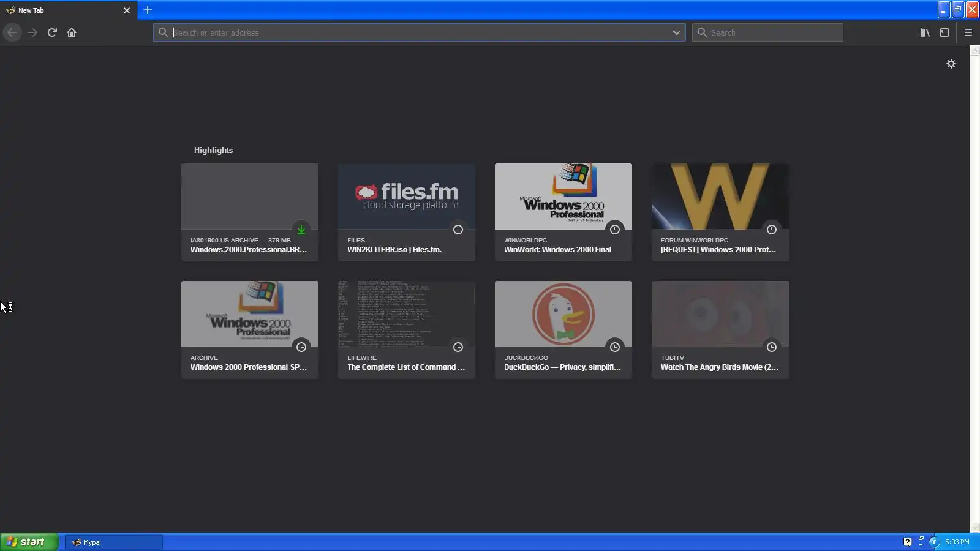Open the WIN2KLITEBR.iso Files.fm highlight
The width and height of the screenshot is (980, 551).
(407, 212)
